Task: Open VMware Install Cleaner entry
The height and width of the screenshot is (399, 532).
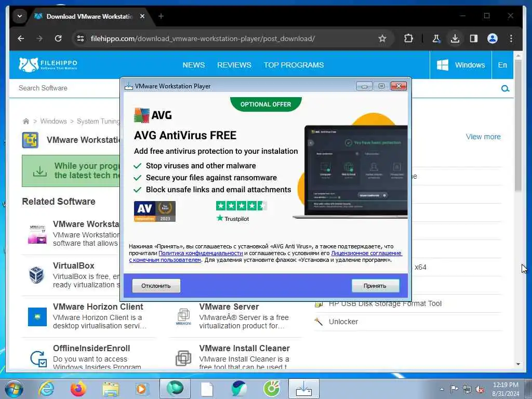Action: [x=244, y=349]
